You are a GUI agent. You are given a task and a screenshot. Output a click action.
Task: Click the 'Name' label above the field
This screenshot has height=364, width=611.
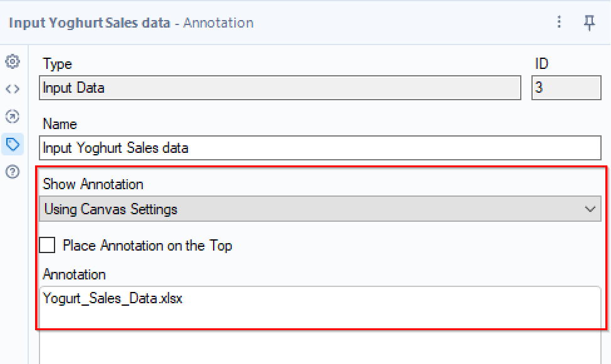click(60, 124)
